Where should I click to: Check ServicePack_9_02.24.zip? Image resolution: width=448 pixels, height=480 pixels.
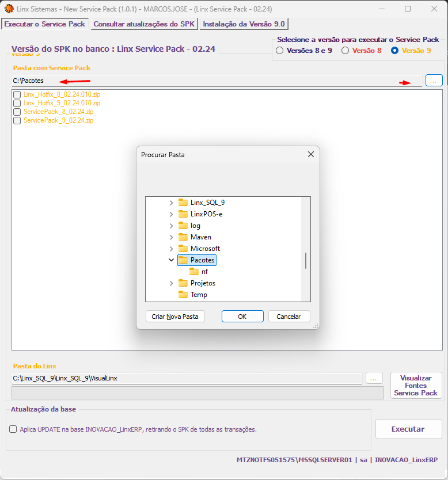click(x=17, y=120)
